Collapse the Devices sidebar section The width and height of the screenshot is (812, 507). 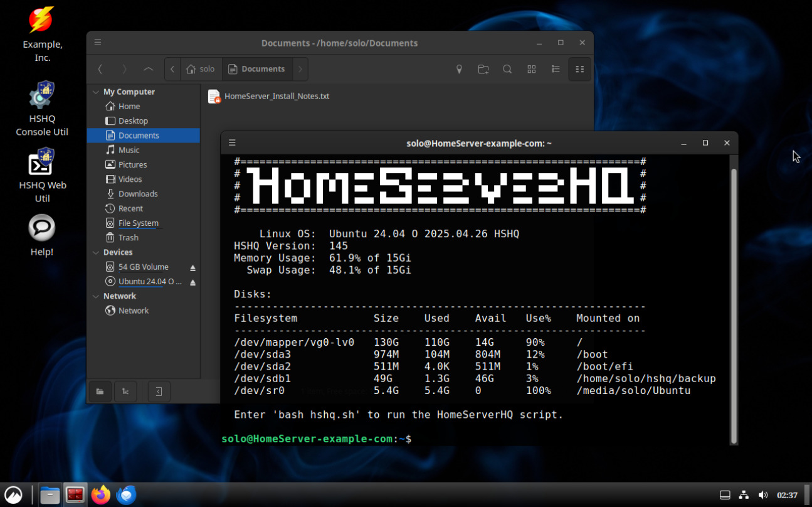click(x=96, y=253)
